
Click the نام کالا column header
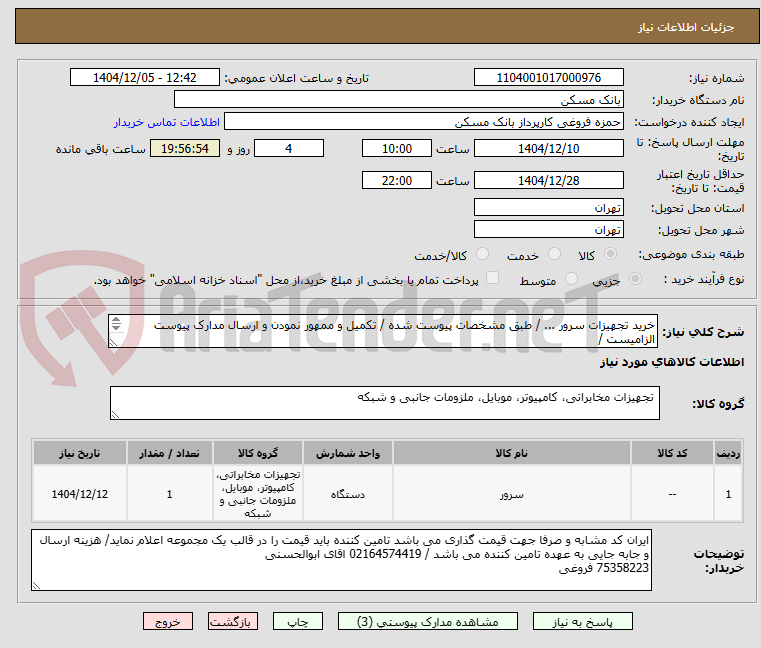512,453
